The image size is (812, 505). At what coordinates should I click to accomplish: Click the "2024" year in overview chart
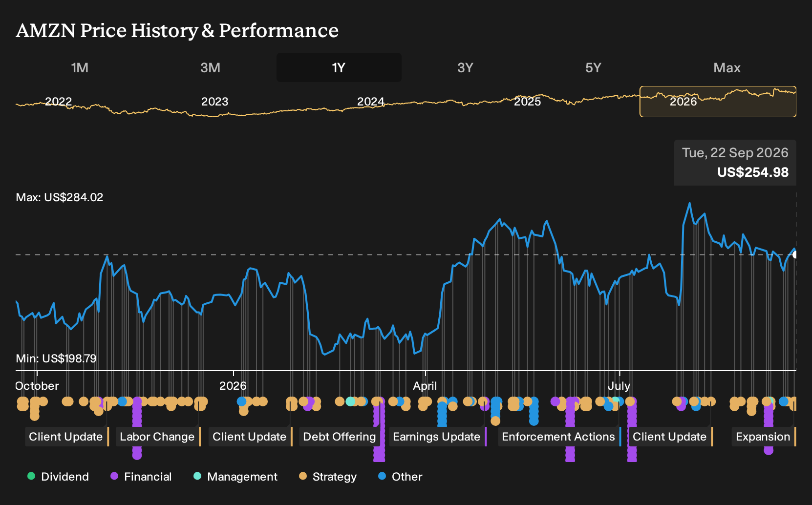tap(371, 102)
